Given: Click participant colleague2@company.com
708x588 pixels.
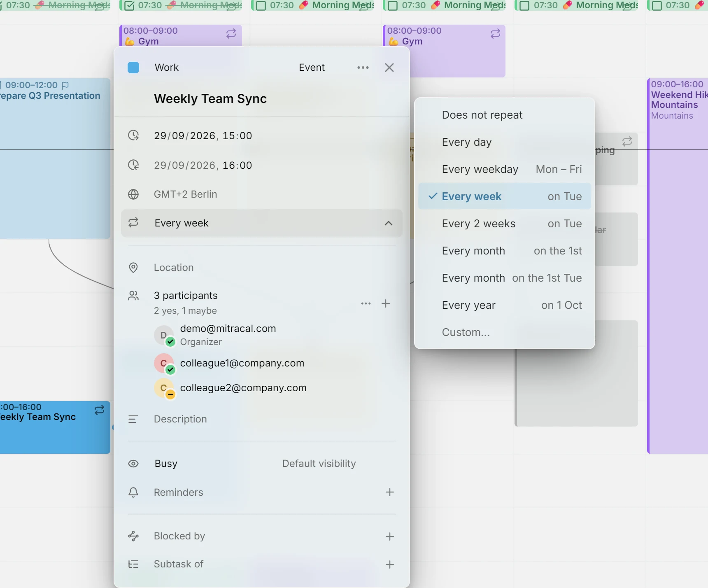Looking at the screenshot, I should point(243,388).
